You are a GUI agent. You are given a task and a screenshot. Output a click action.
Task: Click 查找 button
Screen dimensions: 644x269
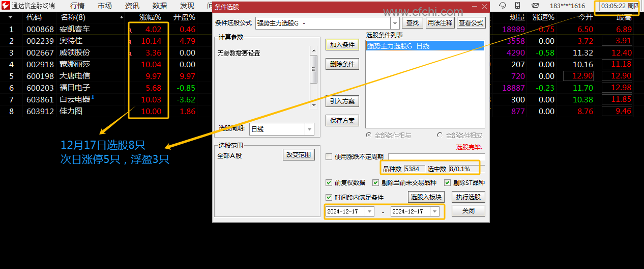[413, 23]
